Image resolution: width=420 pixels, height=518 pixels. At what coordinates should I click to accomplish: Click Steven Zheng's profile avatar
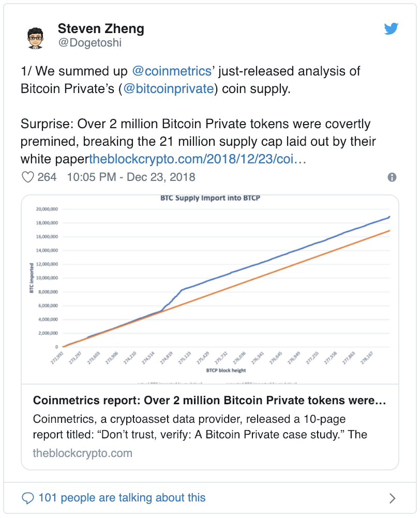36,36
